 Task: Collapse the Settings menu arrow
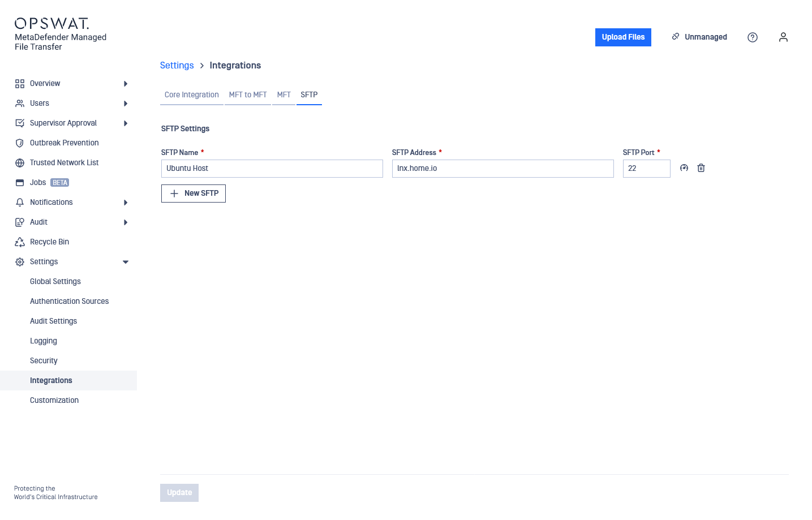(x=126, y=262)
